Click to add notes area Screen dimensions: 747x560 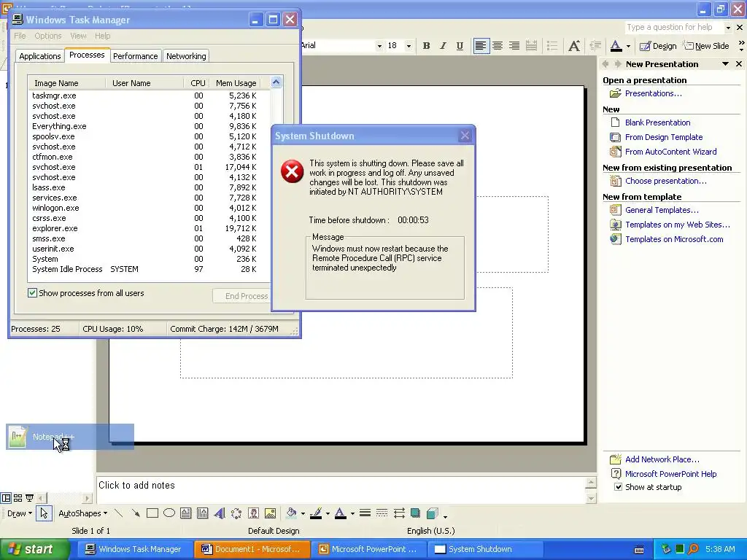click(341, 489)
